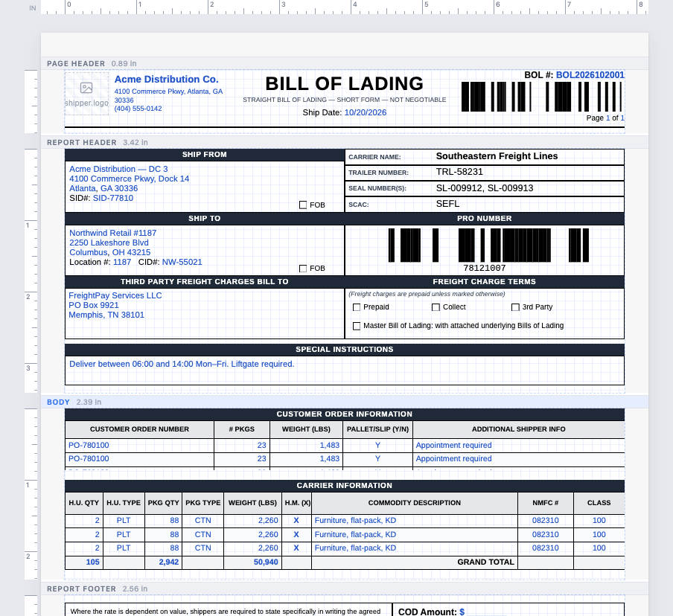This screenshot has height=616, width=673.
Task: Check the Prepaid freight terms box
Action: [357, 307]
